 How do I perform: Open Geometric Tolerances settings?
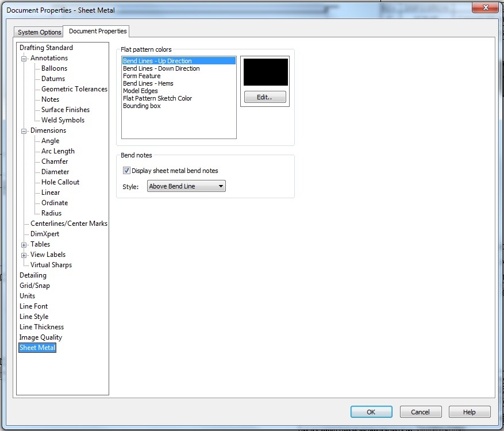[74, 88]
